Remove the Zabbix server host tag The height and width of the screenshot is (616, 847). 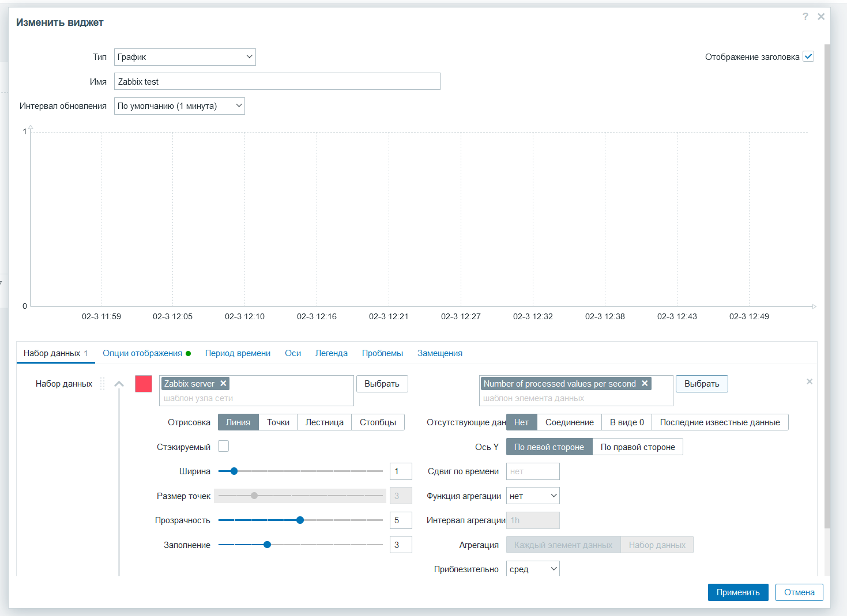[x=223, y=384]
